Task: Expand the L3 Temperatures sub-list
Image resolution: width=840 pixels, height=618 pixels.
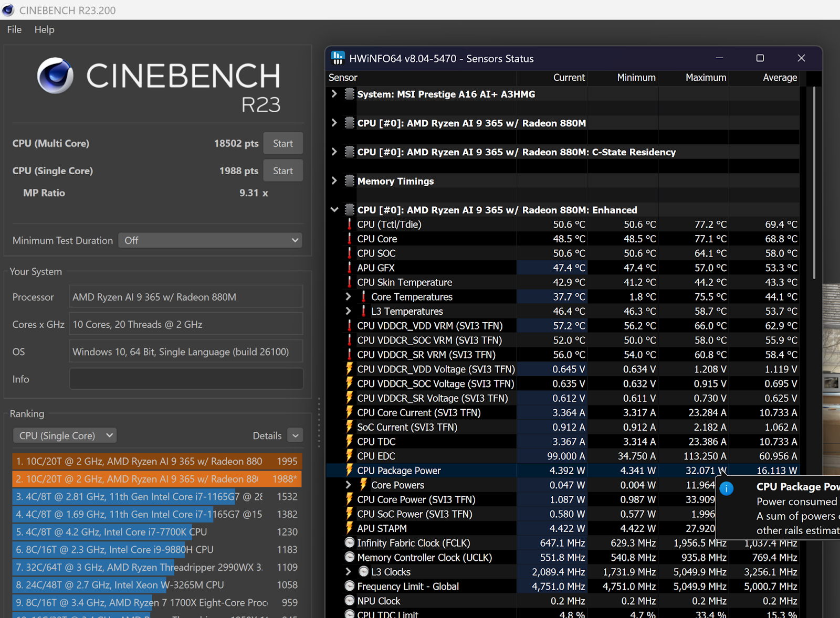Action: pos(348,311)
